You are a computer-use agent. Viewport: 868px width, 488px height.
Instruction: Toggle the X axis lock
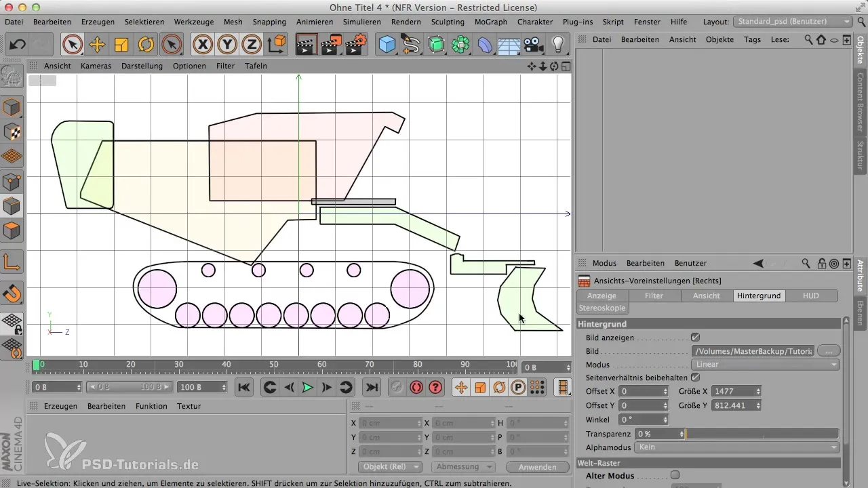pyautogui.click(x=202, y=45)
